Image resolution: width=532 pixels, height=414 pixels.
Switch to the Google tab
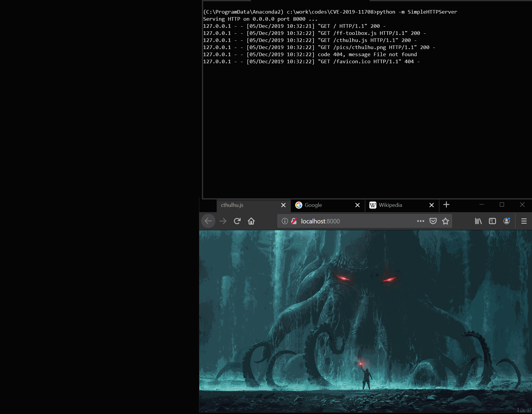point(328,205)
